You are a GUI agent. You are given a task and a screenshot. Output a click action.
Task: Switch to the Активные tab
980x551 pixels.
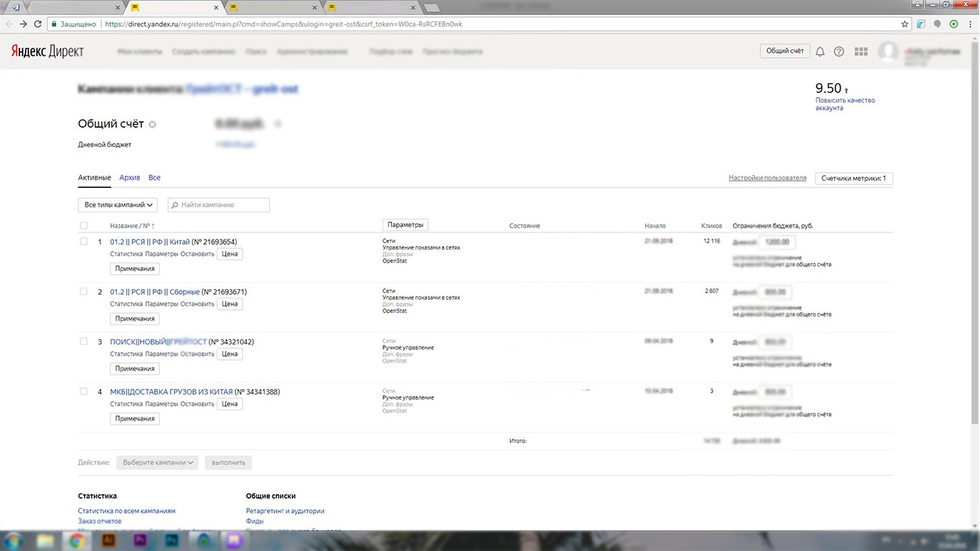[95, 178]
